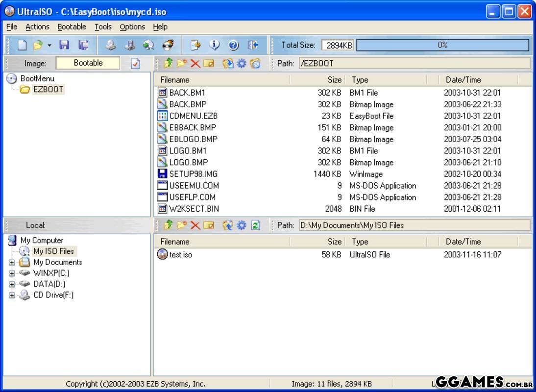The height and width of the screenshot is (392, 536).
Task: Click the Save floppy disk icon
Action: point(64,45)
